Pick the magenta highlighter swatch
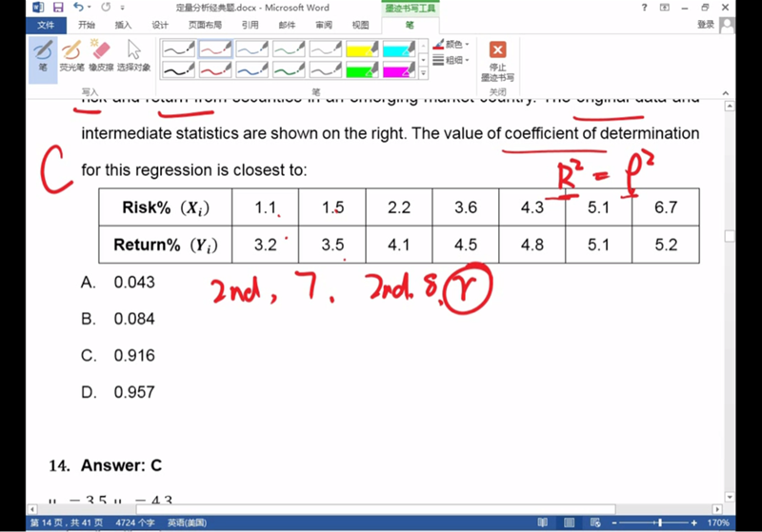762x532 pixels. click(399, 69)
